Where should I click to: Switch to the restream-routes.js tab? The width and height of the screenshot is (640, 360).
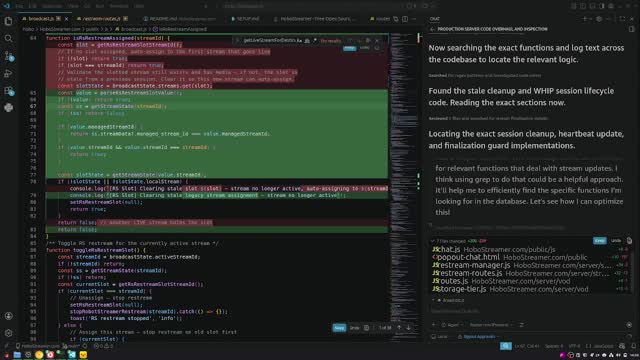pyautogui.click(x=102, y=19)
